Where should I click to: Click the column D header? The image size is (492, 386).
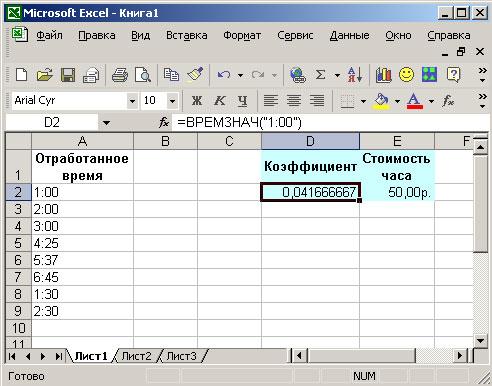point(310,141)
